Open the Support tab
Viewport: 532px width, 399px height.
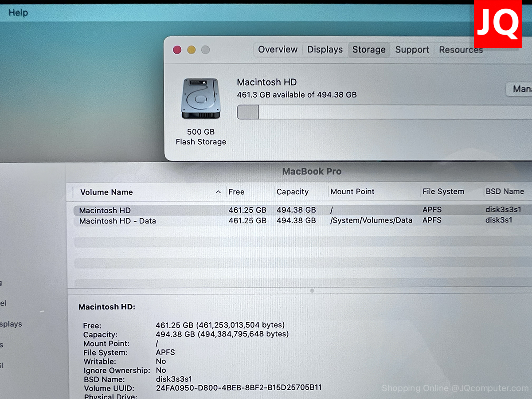pyautogui.click(x=412, y=50)
